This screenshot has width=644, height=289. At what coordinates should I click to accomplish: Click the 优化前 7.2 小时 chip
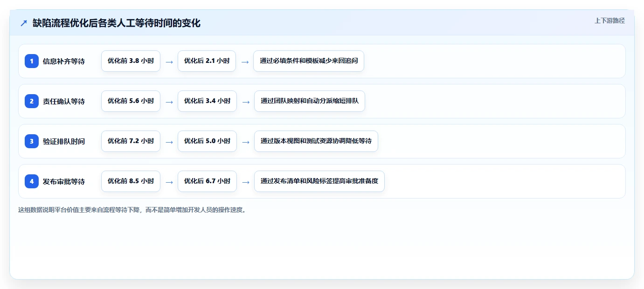click(131, 141)
